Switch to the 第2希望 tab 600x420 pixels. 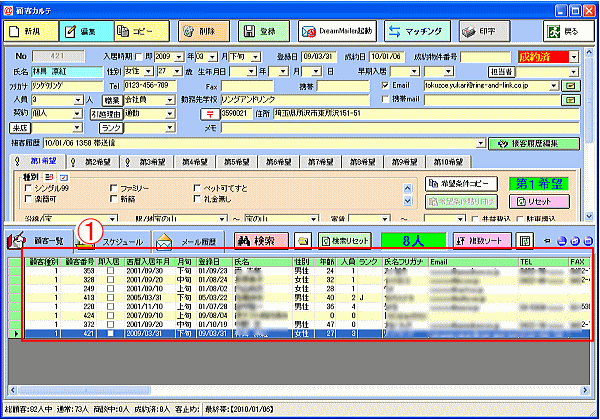[93, 162]
